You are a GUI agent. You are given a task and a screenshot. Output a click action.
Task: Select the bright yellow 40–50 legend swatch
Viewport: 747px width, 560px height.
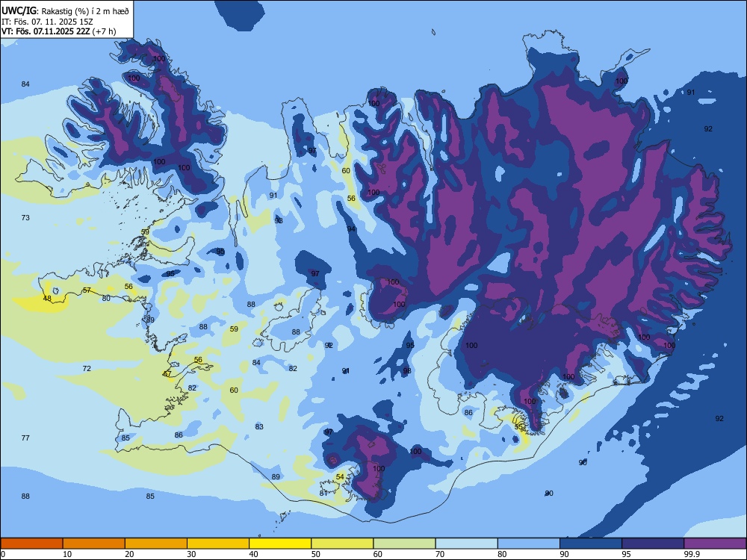[280, 544]
